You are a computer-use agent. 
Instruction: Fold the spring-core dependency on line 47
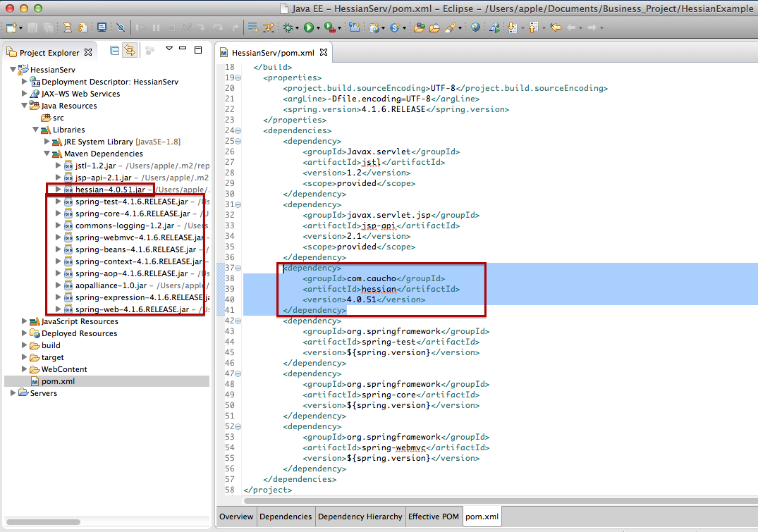click(x=238, y=373)
